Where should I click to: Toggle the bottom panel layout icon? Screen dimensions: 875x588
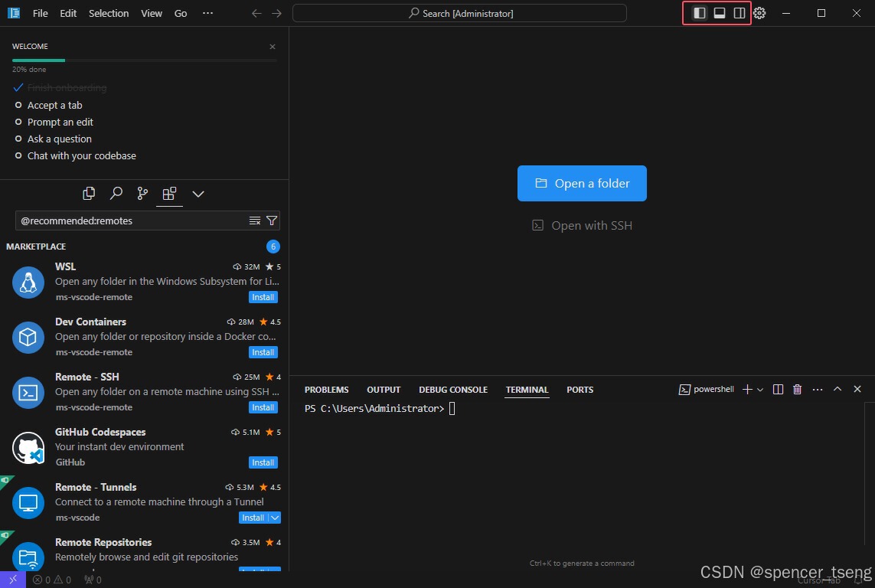pyautogui.click(x=720, y=13)
